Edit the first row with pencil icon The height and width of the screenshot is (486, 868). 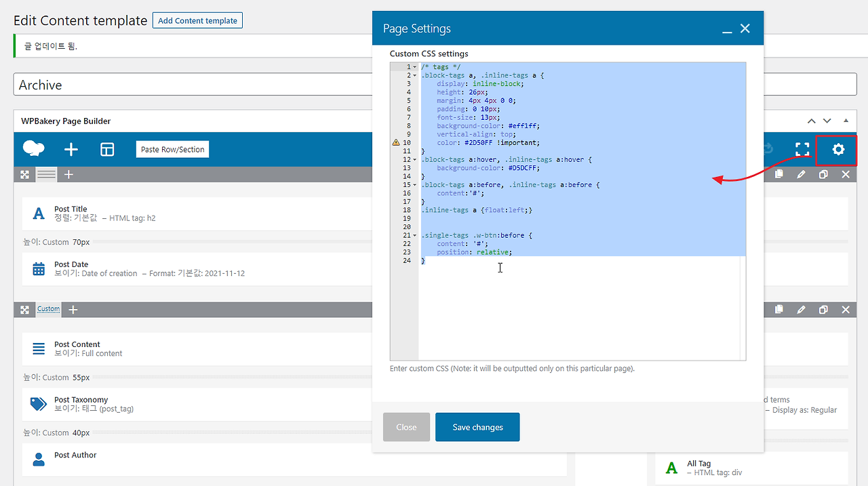(801, 175)
